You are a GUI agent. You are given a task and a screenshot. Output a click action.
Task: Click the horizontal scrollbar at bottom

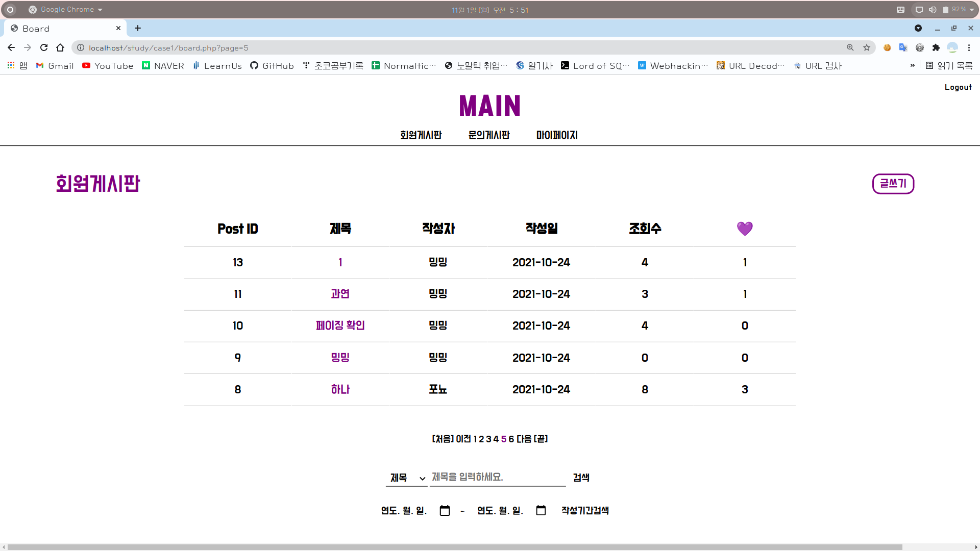(454, 547)
